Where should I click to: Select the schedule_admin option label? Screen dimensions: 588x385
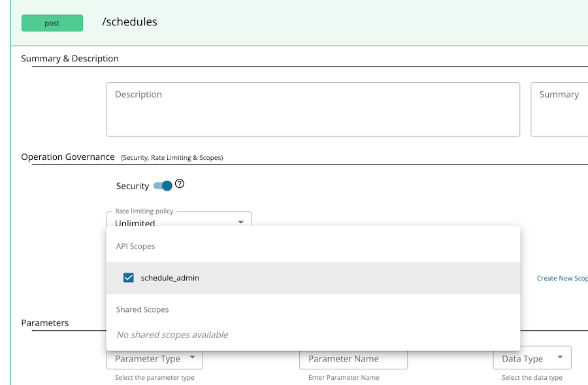170,278
